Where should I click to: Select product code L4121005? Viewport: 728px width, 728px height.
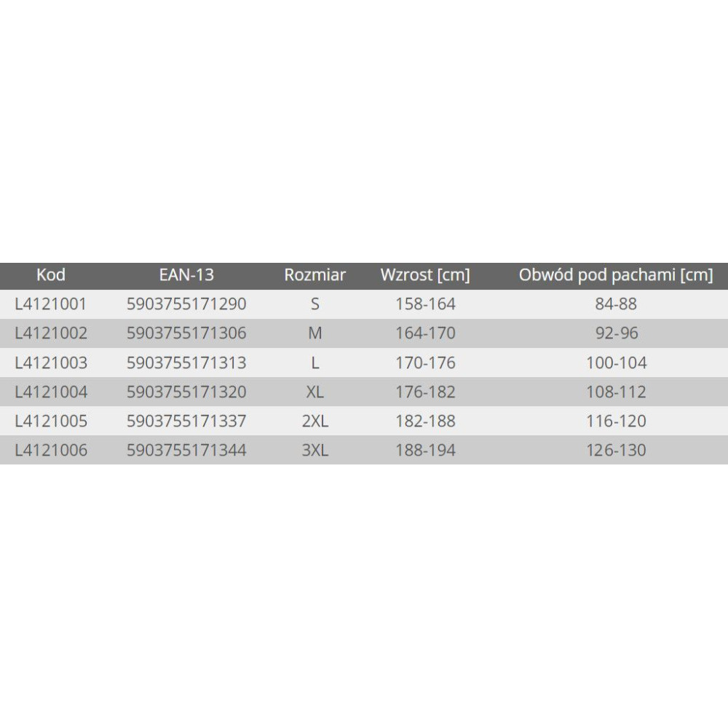pyautogui.click(x=51, y=421)
